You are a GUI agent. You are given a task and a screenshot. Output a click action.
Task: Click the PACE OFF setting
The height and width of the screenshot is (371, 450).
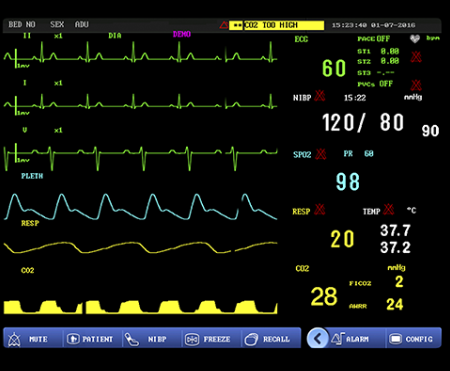[x=373, y=39]
